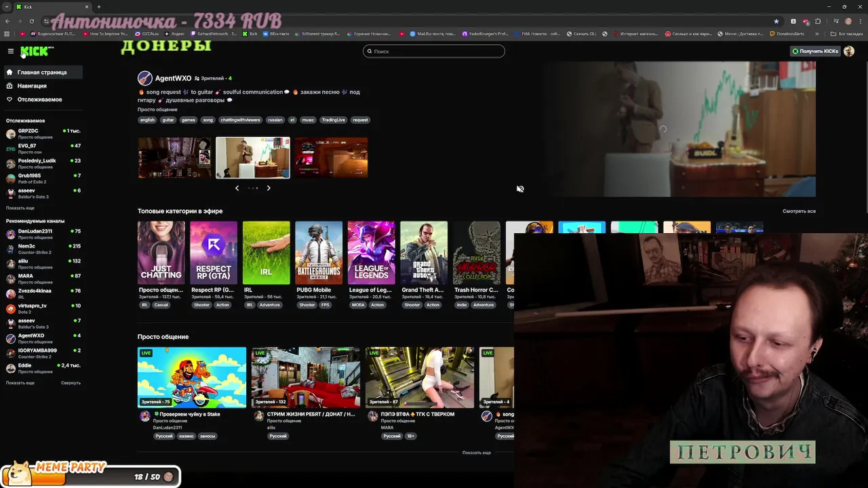This screenshot has width=868, height=488.
Task: Open Trash Horror Collection category card
Action: 477,253
